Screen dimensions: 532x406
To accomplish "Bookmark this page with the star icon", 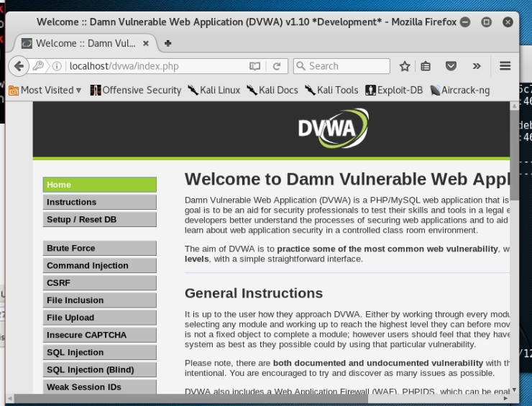I will tap(405, 66).
